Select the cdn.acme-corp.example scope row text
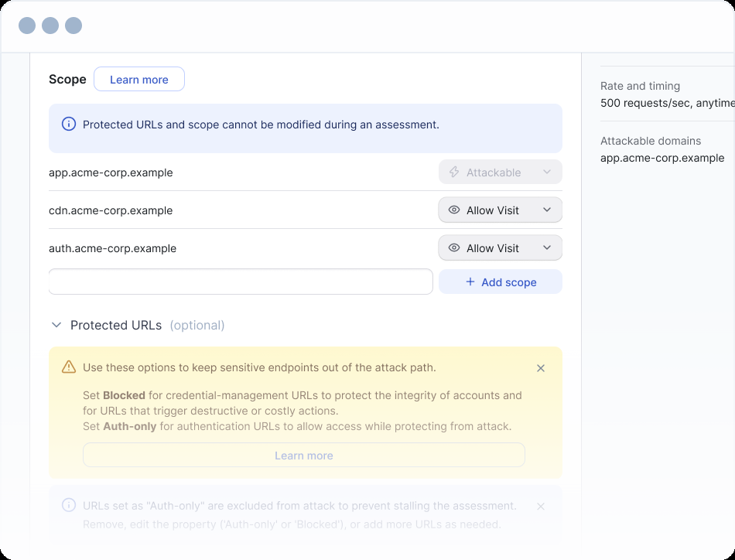The image size is (735, 560). click(111, 210)
